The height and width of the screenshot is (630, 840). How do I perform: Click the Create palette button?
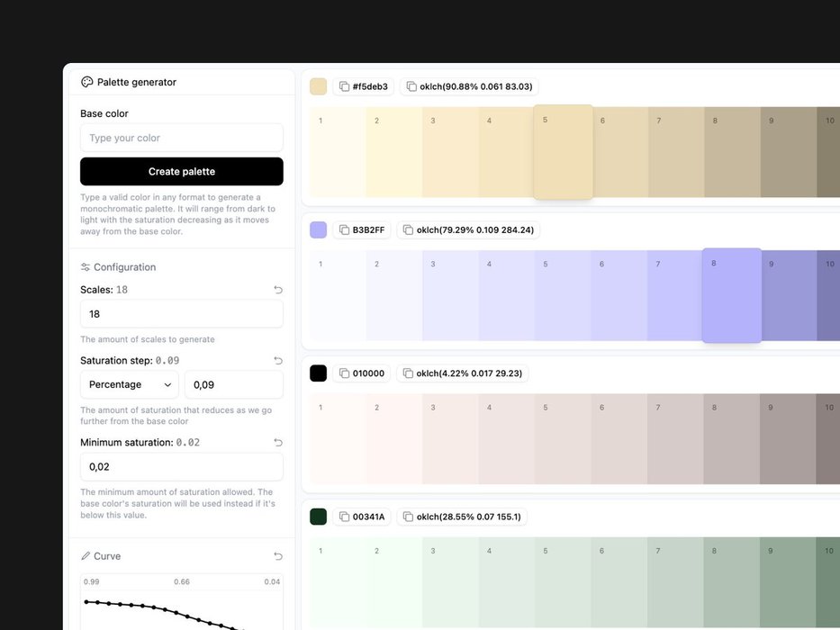click(x=181, y=171)
